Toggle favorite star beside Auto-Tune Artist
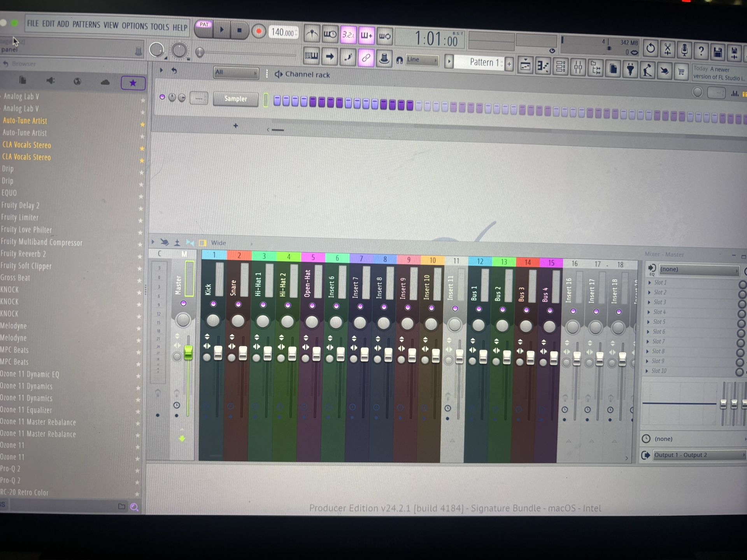The height and width of the screenshot is (560, 747). pyautogui.click(x=142, y=124)
